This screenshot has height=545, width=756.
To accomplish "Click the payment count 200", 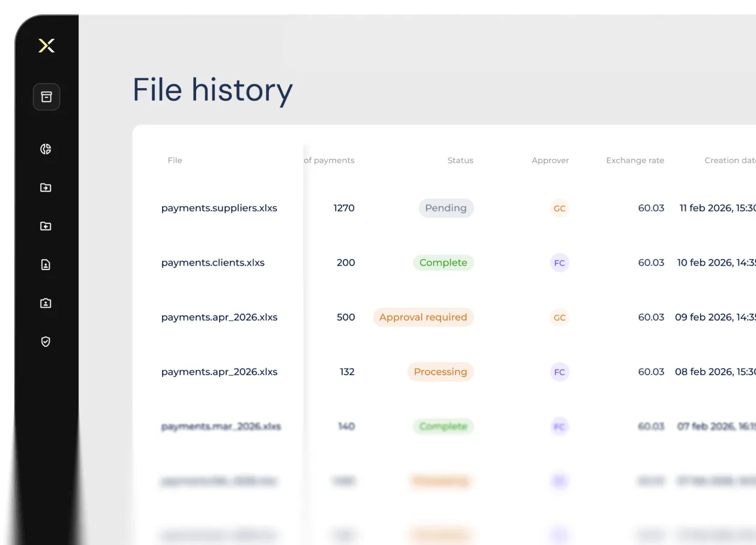I will tap(346, 263).
